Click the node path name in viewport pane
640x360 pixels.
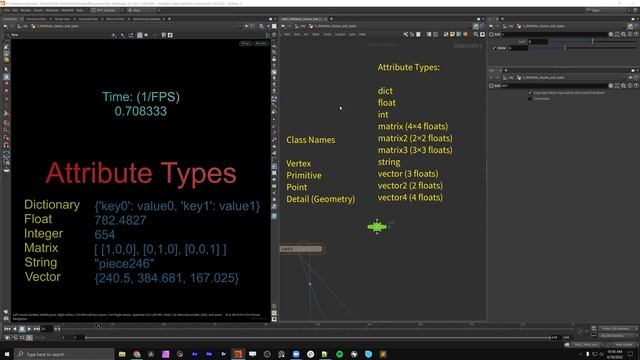(58, 26)
